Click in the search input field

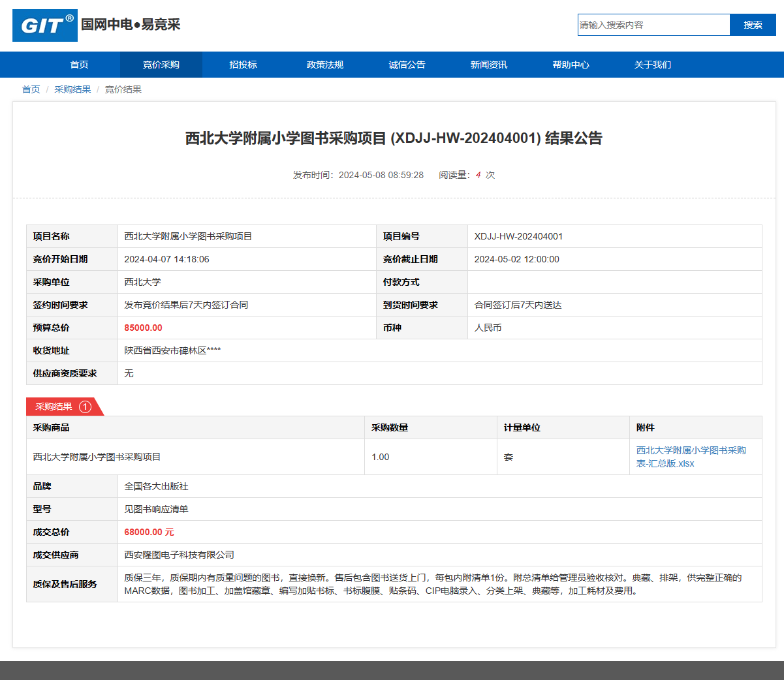click(653, 25)
